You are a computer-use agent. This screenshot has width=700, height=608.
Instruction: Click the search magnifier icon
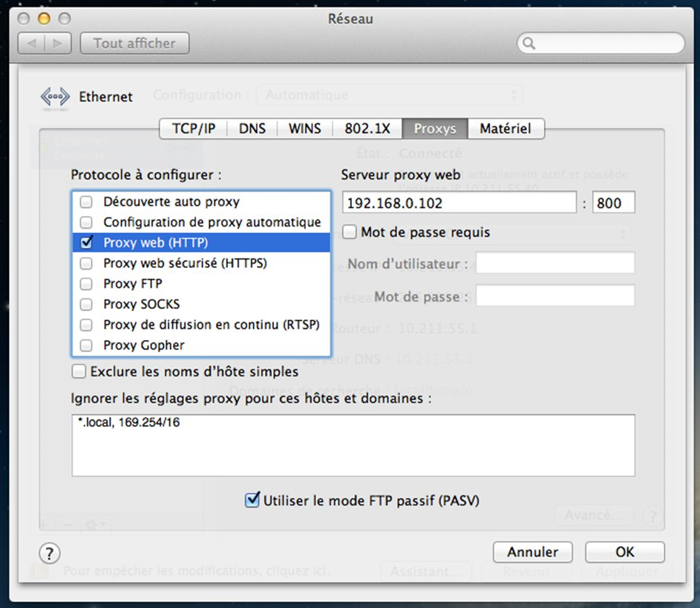coord(529,43)
